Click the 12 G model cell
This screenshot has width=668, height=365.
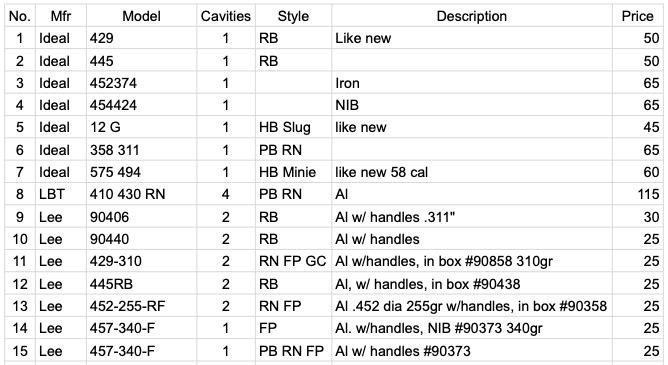141,127
